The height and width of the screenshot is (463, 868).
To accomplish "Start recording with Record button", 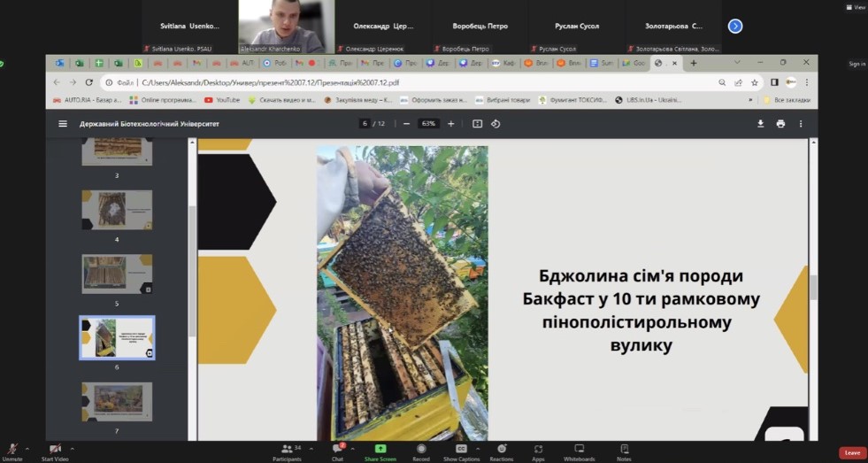I will point(421,451).
